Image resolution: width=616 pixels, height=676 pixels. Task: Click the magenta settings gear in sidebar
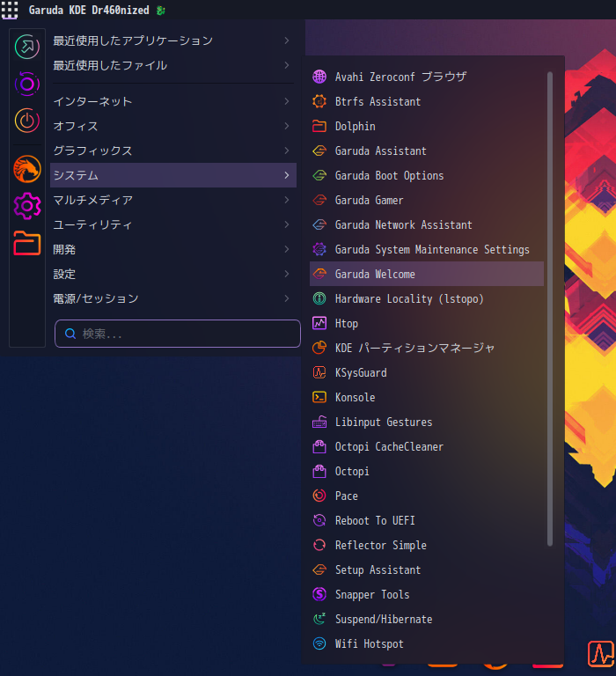point(27,206)
